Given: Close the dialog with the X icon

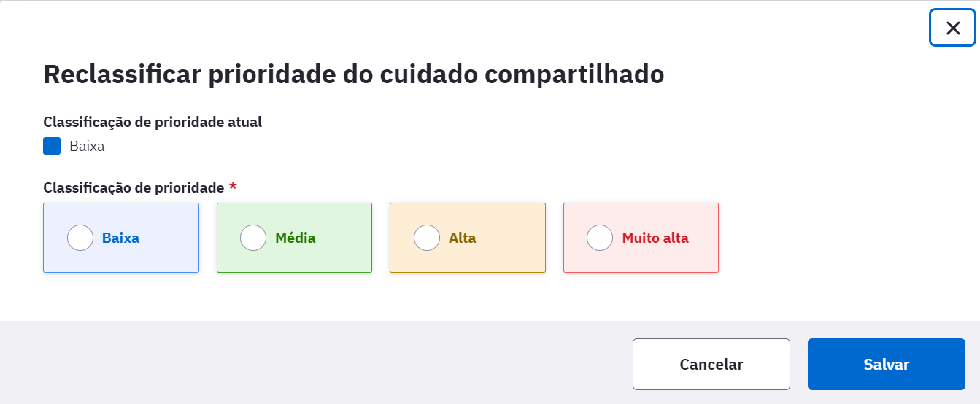Looking at the screenshot, I should 952,28.
